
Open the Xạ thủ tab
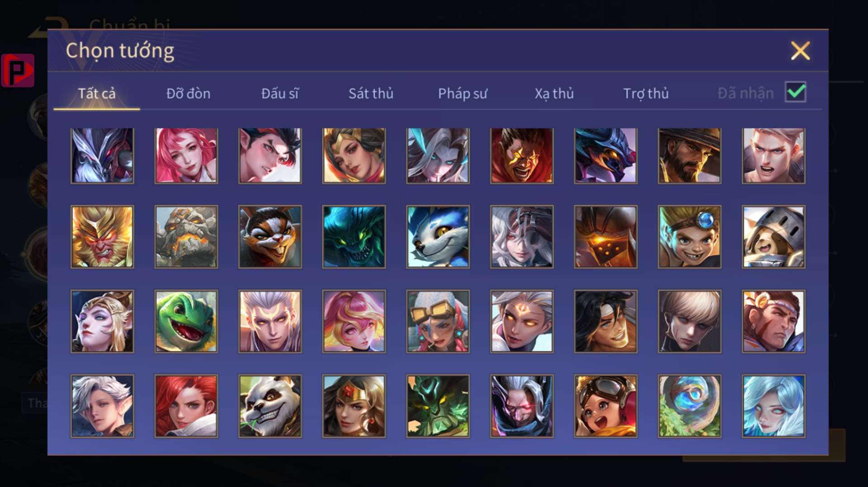[554, 94]
